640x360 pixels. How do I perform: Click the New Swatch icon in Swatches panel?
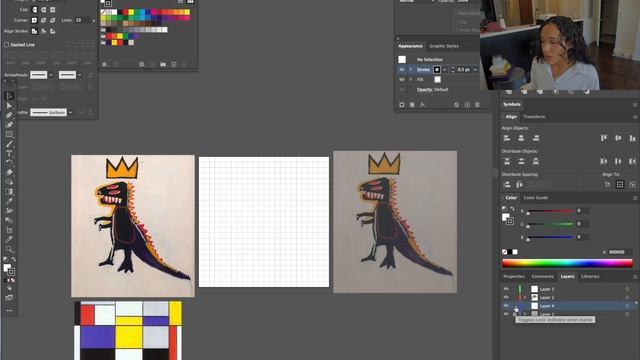coord(173,64)
